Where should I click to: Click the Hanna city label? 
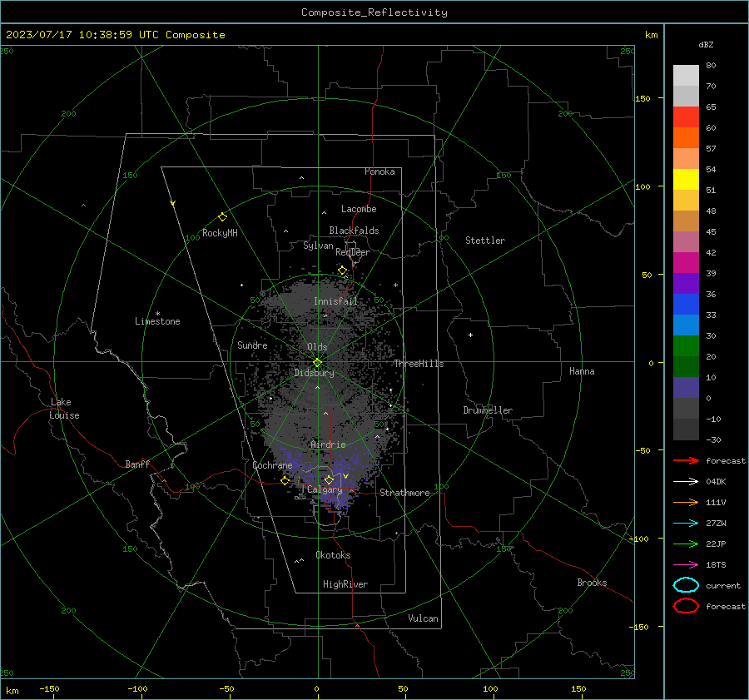[582, 371]
